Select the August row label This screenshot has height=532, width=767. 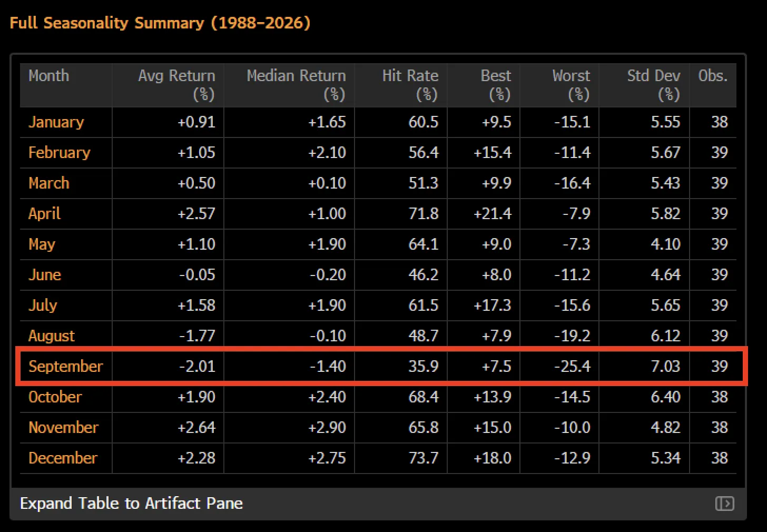click(52, 336)
